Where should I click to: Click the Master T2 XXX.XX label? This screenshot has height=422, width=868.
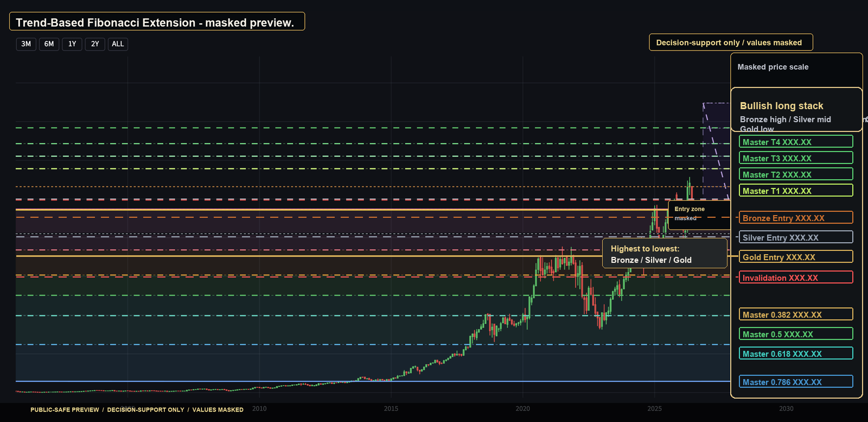(x=796, y=174)
